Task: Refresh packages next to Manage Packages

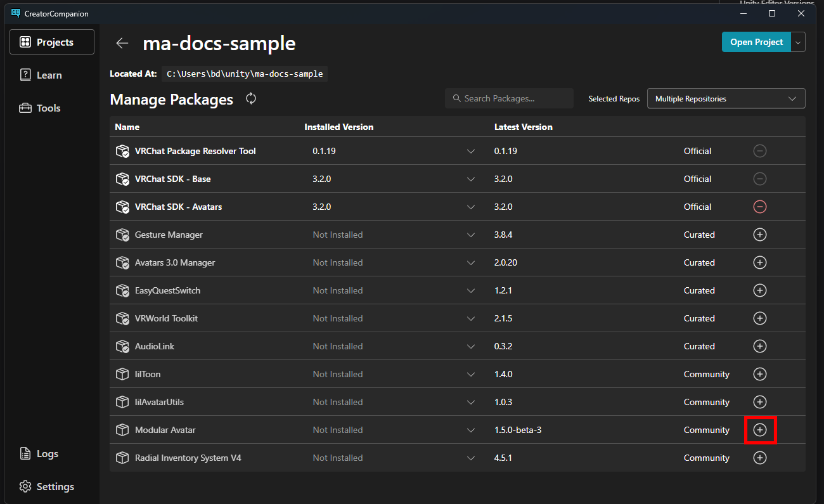Action: [251, 98]
